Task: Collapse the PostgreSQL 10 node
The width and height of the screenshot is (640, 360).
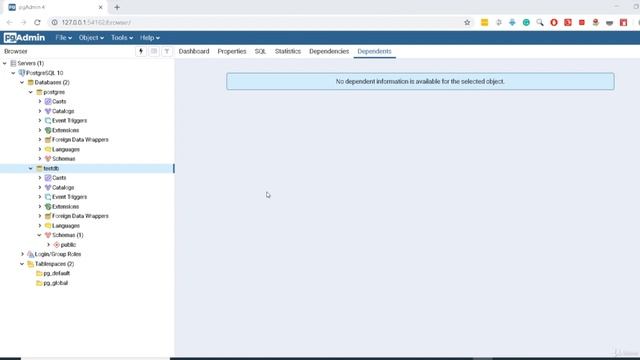Action: tap(13, 73)
